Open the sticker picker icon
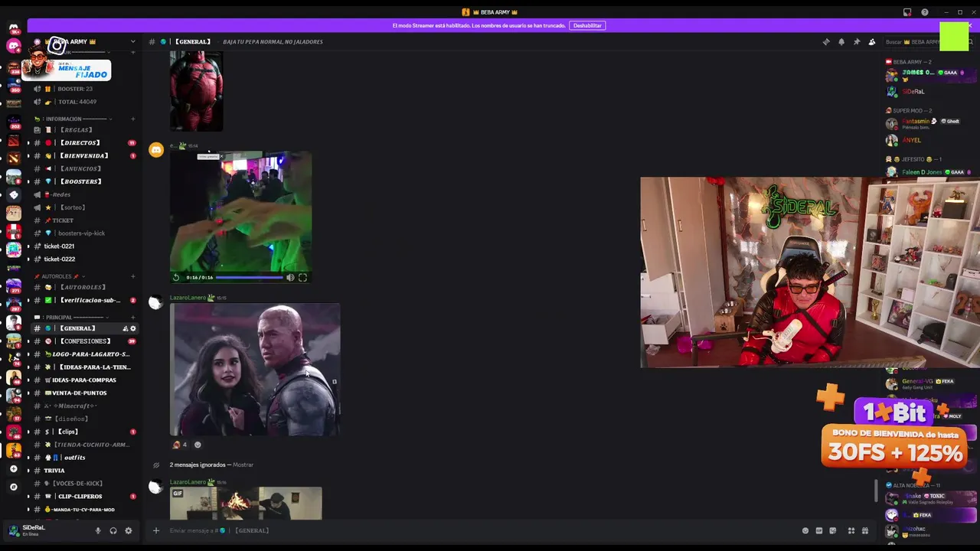 tap(833, 530)
